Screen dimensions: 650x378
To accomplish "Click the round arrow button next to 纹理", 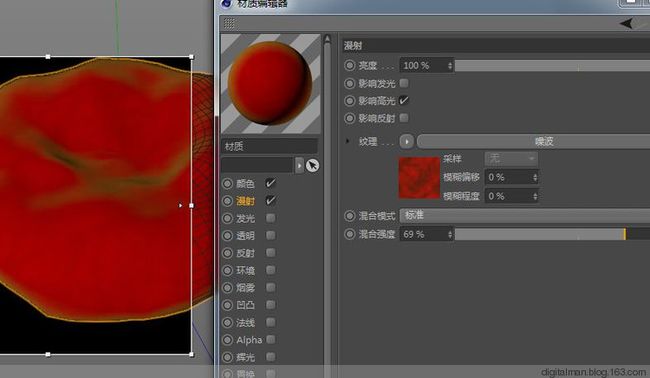I will 407,142.
